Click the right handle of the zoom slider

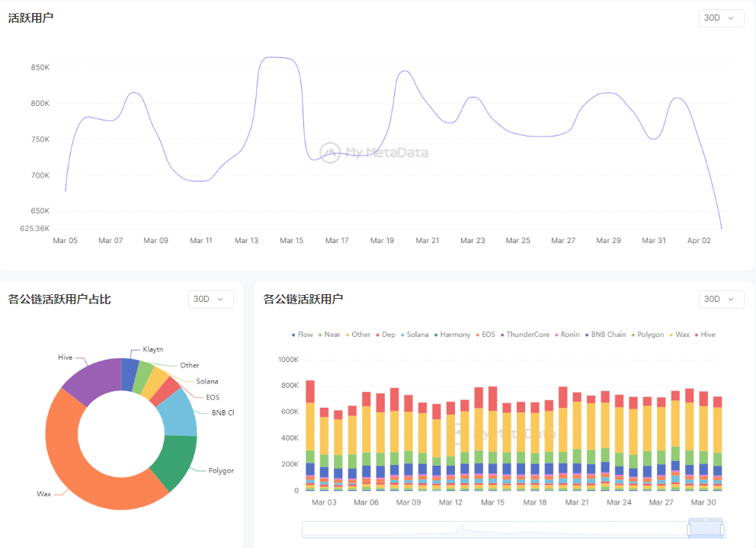(721, 529)
